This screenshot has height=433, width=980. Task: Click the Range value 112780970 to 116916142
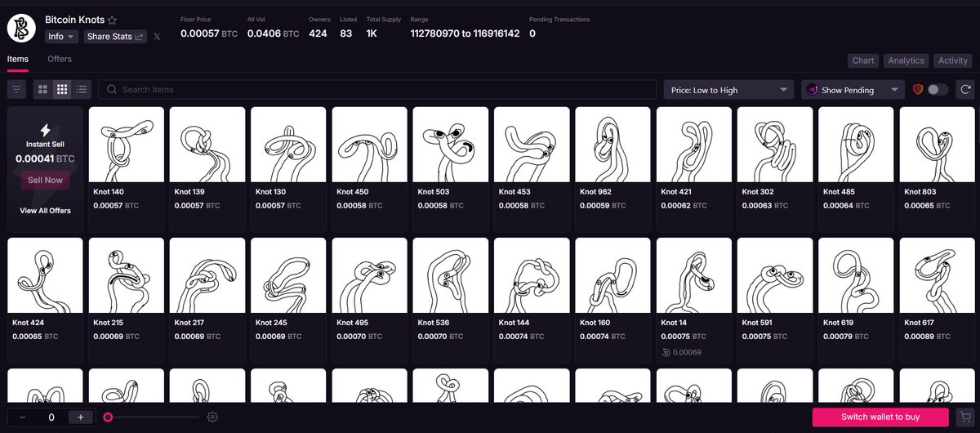pyautogui.click(x=465, y=33)
